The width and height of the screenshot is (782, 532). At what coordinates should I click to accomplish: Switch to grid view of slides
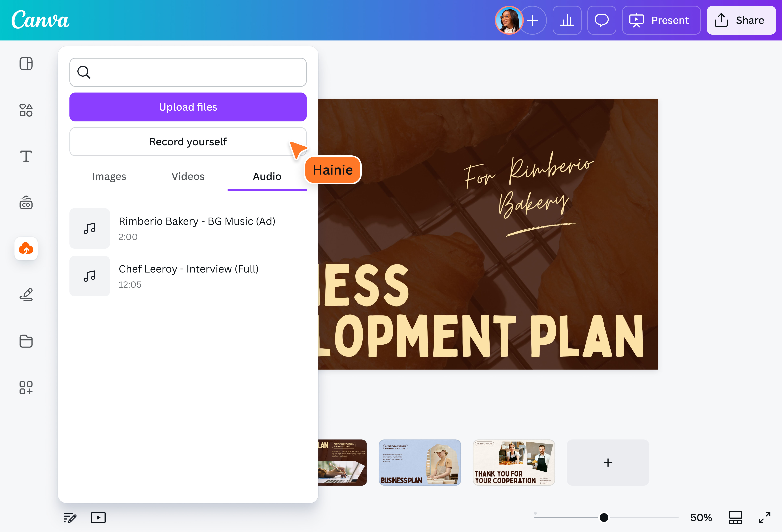point(736,518)
